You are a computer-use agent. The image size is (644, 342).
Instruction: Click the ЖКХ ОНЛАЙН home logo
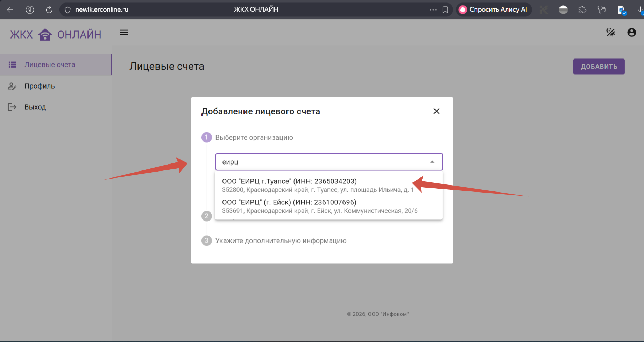click(55, 35)
